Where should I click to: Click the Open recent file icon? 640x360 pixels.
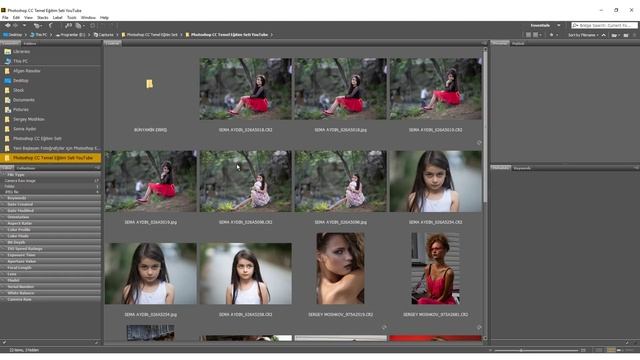(614, 35)
